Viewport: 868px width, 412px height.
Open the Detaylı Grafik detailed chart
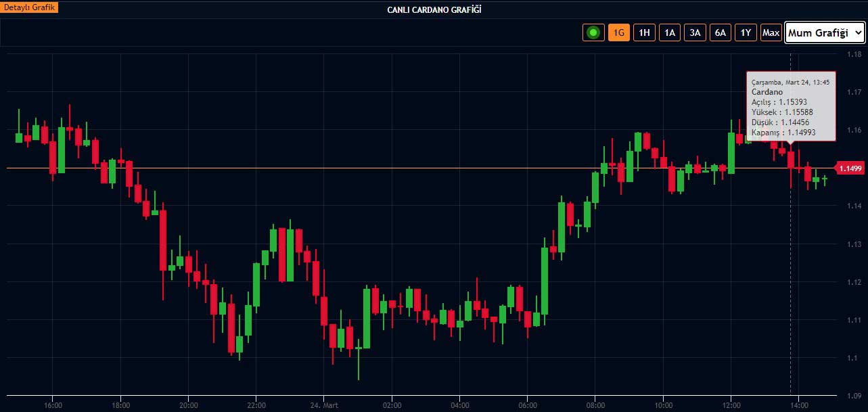pos(29,8)
